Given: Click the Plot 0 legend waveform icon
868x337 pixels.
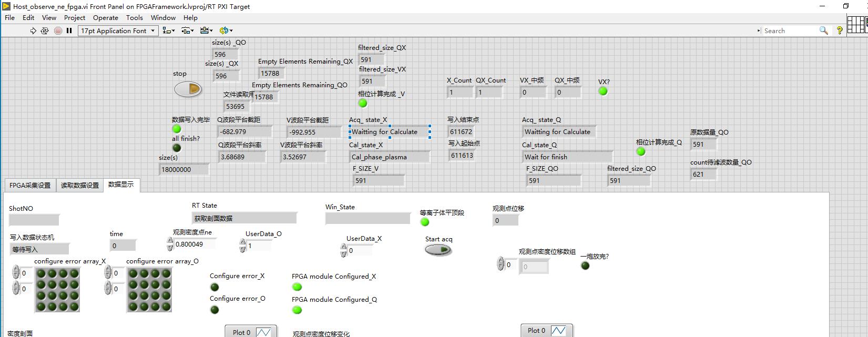Looking at the screenshot, I should pyautogui.click(x=263, y=332).
